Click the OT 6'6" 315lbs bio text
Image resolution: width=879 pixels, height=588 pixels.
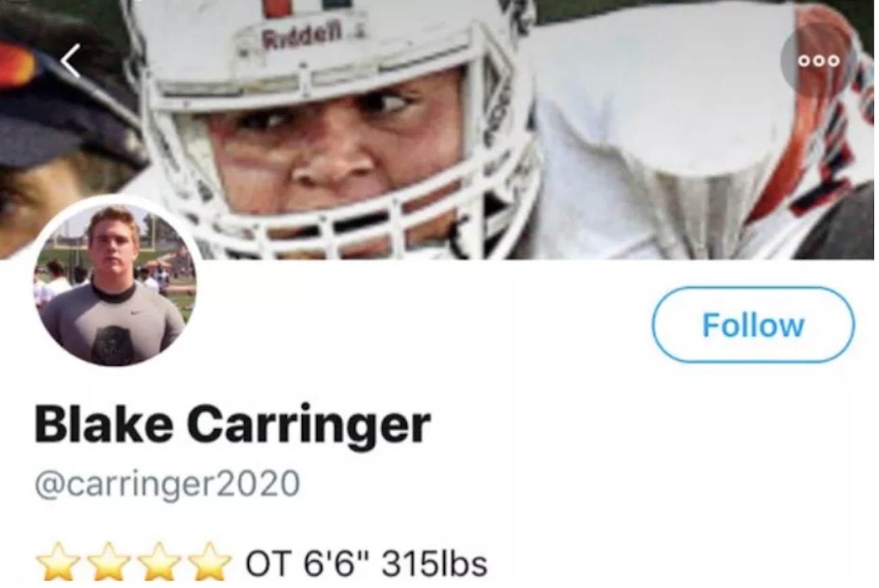point(366,564)
